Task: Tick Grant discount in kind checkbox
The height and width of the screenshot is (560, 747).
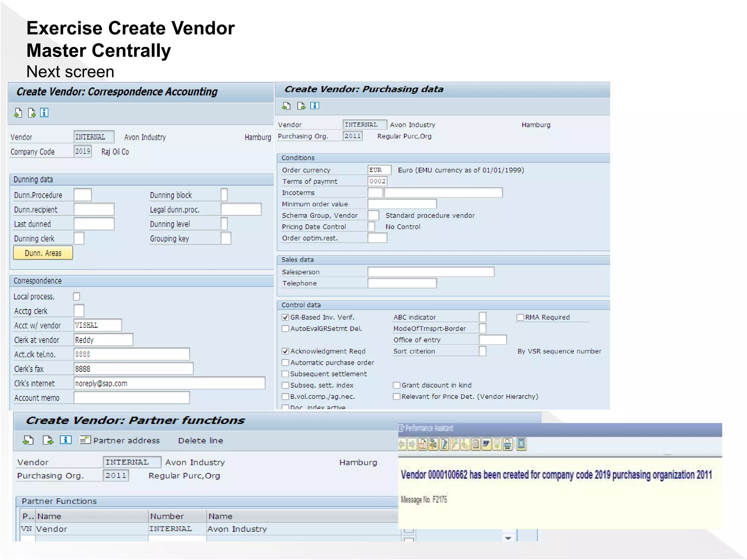Action: coord(396,385)
